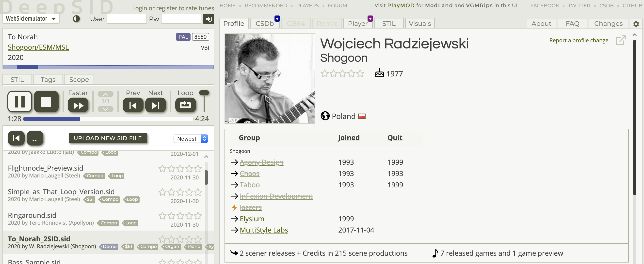644x264 pixels.
Task: Click the $31 tag on Simple_as_That
Action: 90,199
